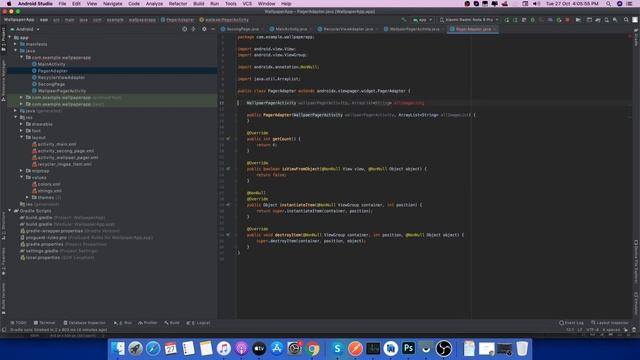Open the device selector dropdown

[x=469, y=20]
